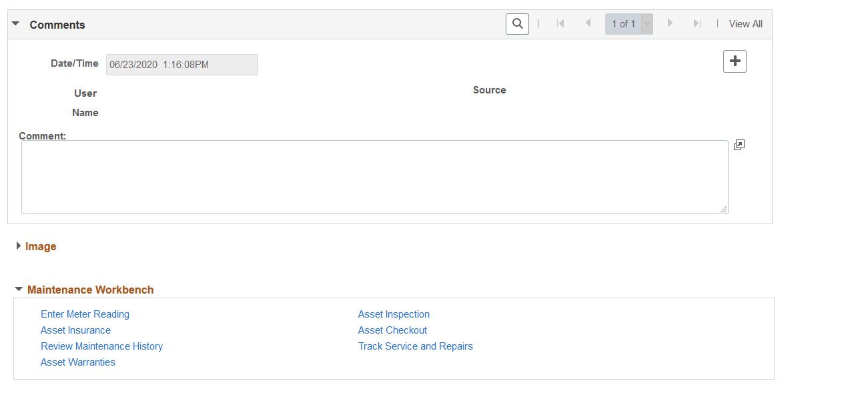This screenshot has height=401, width=868.
Task: Click Asset Warranties
Action: click(77, 362)
